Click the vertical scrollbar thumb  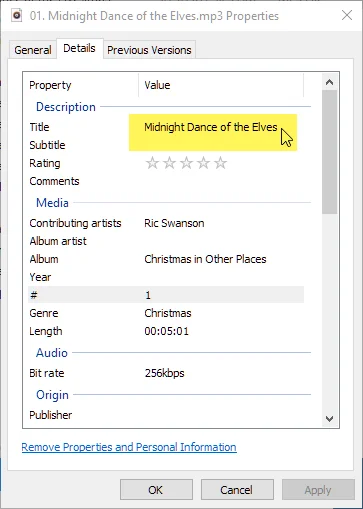329,152
